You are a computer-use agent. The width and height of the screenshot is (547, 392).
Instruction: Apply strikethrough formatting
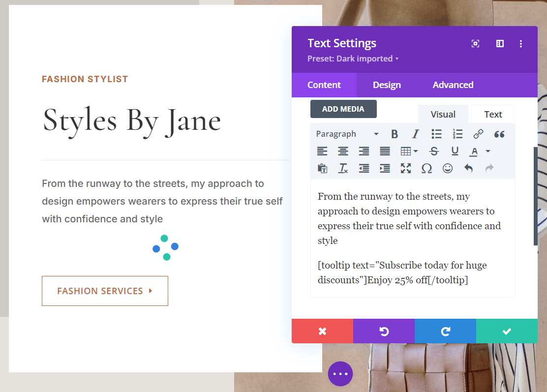pyautogui.click(x=434, y=151)
